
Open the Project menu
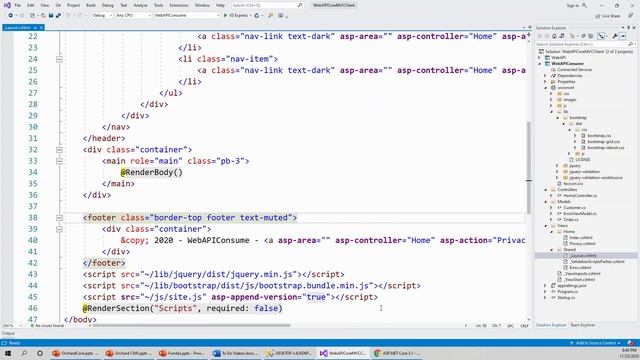(x=73, y=5)
